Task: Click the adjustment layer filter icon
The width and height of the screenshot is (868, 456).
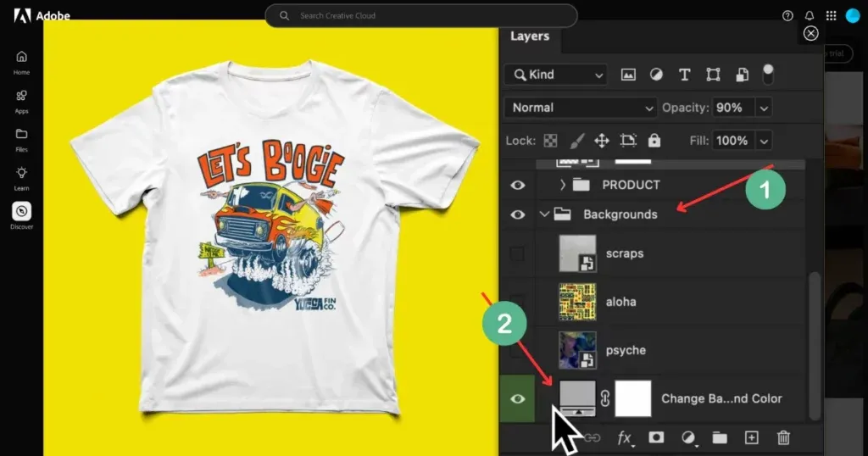Action: pyautogui.click(x=656, y=75)
